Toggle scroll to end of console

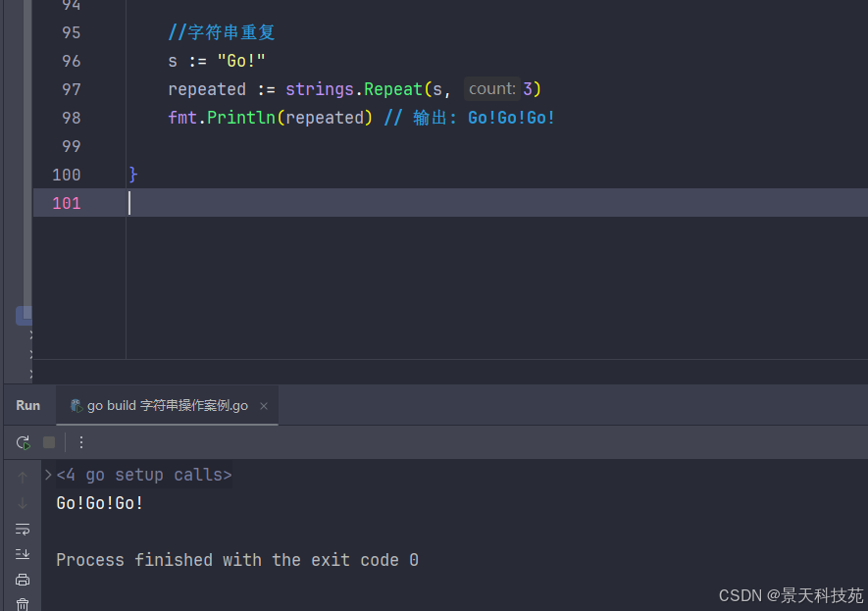(x=23, y=554)
